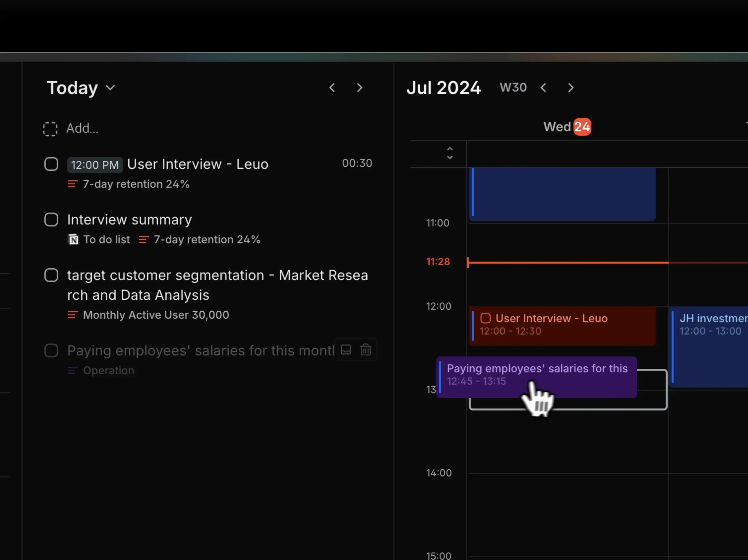Click the forward navigation arrow in the Today panel
Image resolution: width=748 pixels, height=560 pixels.
pos(359,88)
